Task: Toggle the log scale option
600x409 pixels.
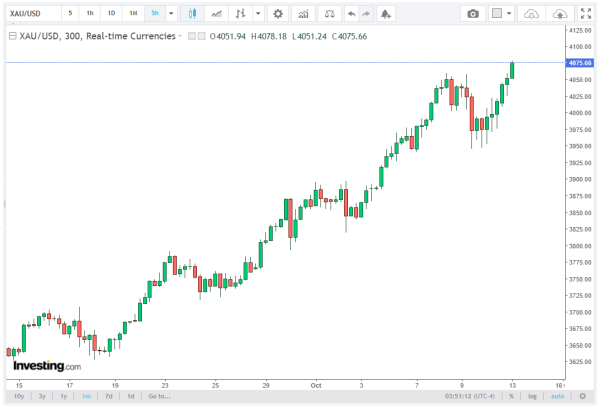Action: coord(530,396)
